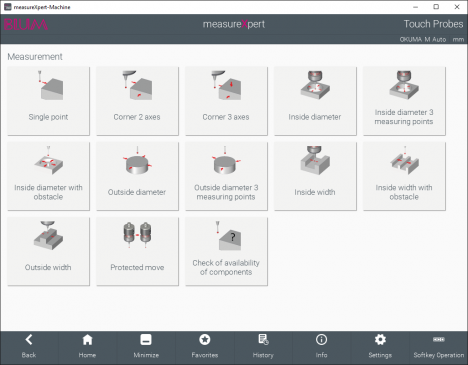This screenshot has height=365, width=468.
Task: Choose Outside diameter 3 measuring points
Action: point(226,176)
